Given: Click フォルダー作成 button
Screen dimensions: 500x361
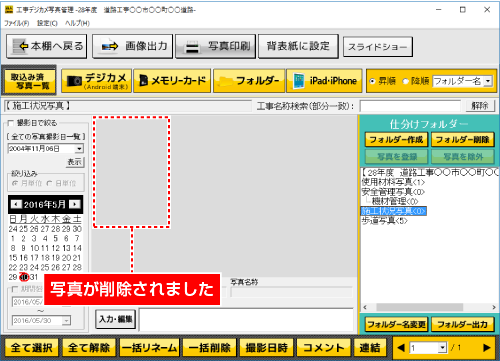Looking at the screenshot, I should (x=396, y=139).
